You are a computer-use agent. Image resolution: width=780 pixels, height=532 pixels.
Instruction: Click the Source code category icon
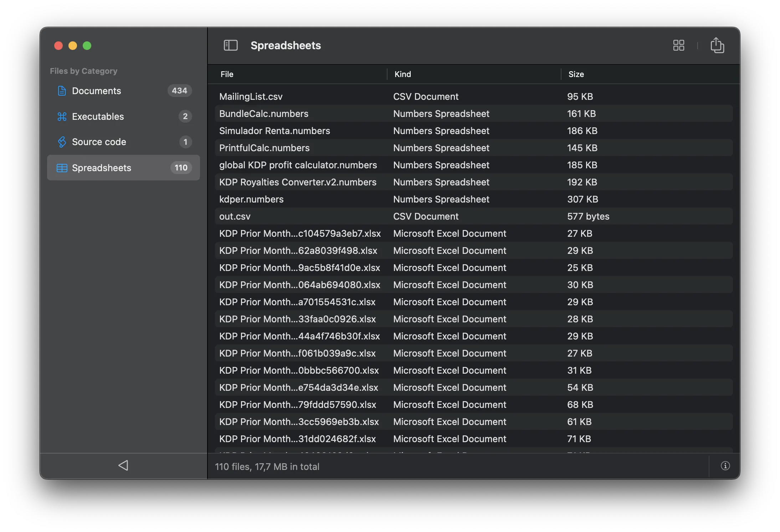tap(62, 142)
